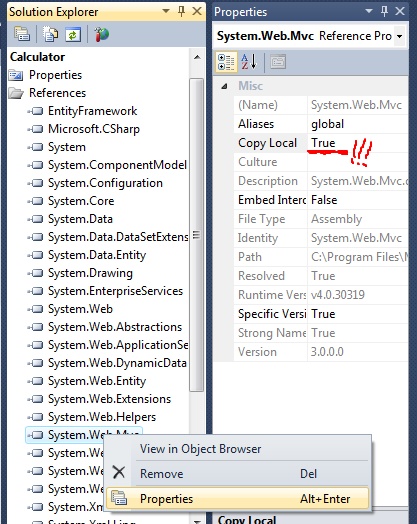Screen dimensions: 417x524
Task: Click the Properties toolbar icon in Solution Explorer
Action: 22,34
